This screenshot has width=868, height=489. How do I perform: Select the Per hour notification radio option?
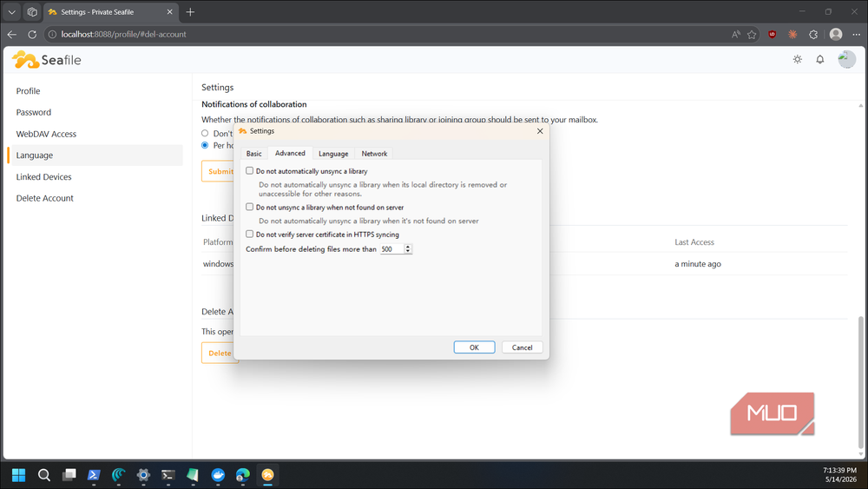(x=205, y=145)
